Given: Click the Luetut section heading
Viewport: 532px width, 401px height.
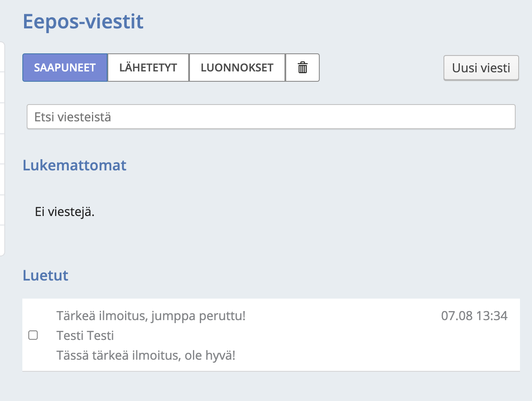Looking at the screenshot, I should pos(46,275).
